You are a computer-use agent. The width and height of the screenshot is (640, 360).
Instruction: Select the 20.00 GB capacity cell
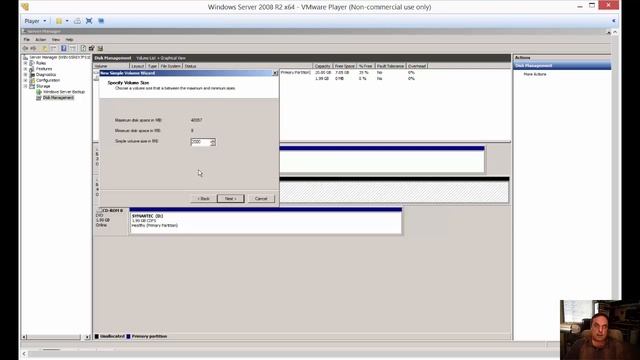(322, 72)
